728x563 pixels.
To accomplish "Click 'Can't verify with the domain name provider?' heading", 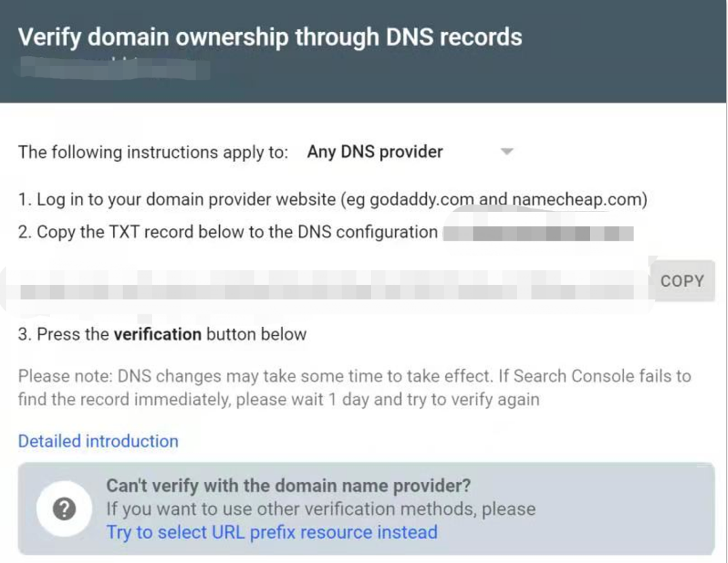I will pos(288,486).
